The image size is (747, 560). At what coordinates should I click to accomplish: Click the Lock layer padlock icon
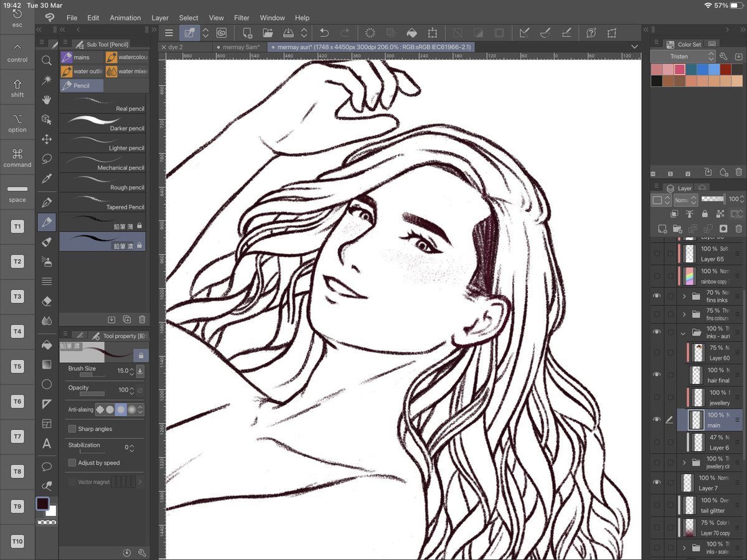tap(705, 213)
